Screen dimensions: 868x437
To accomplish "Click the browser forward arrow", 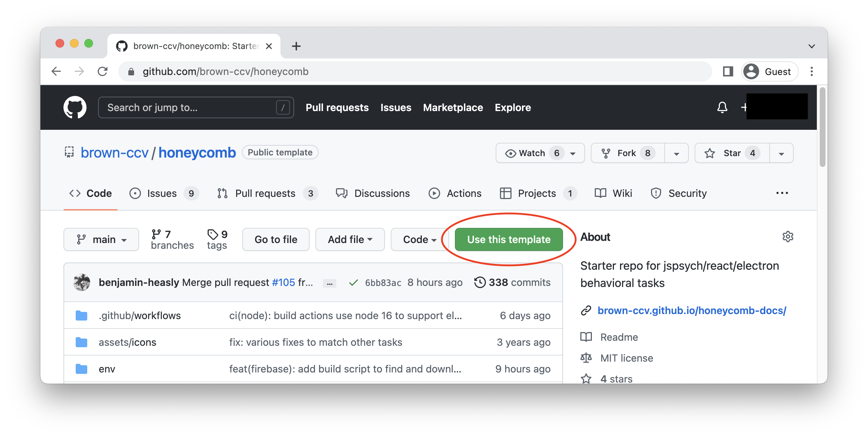I will point(79,71).
